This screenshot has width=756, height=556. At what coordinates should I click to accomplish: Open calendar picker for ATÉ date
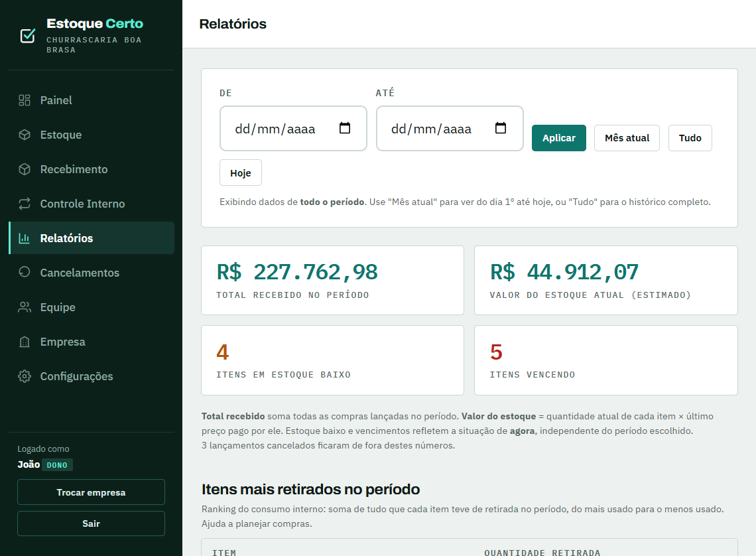click(x=501, y=128)
